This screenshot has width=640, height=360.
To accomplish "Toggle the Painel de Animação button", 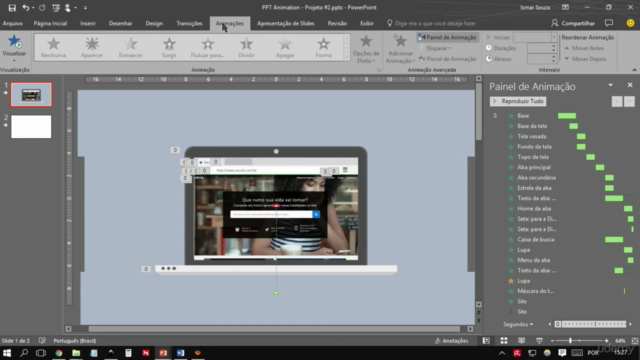I will 447,37.
